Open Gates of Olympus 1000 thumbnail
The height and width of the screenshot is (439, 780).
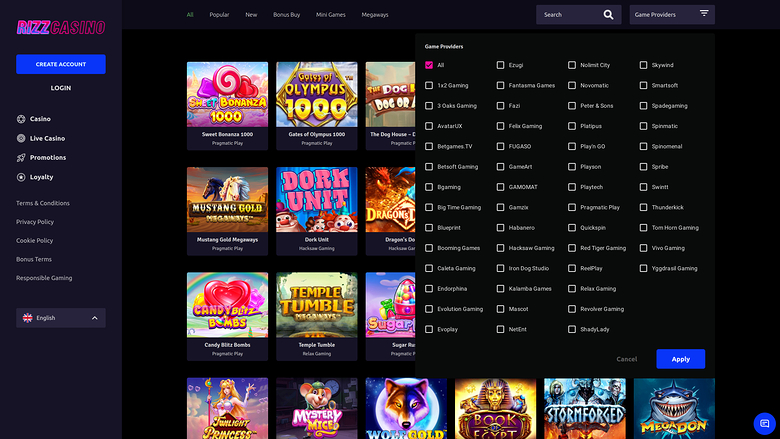click(317, 94)
